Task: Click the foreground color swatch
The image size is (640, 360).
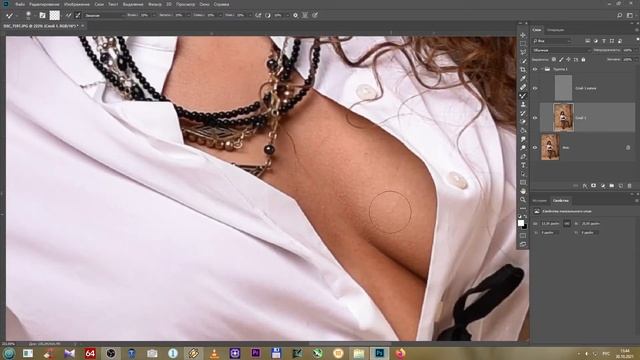Action: click(521, 223)
